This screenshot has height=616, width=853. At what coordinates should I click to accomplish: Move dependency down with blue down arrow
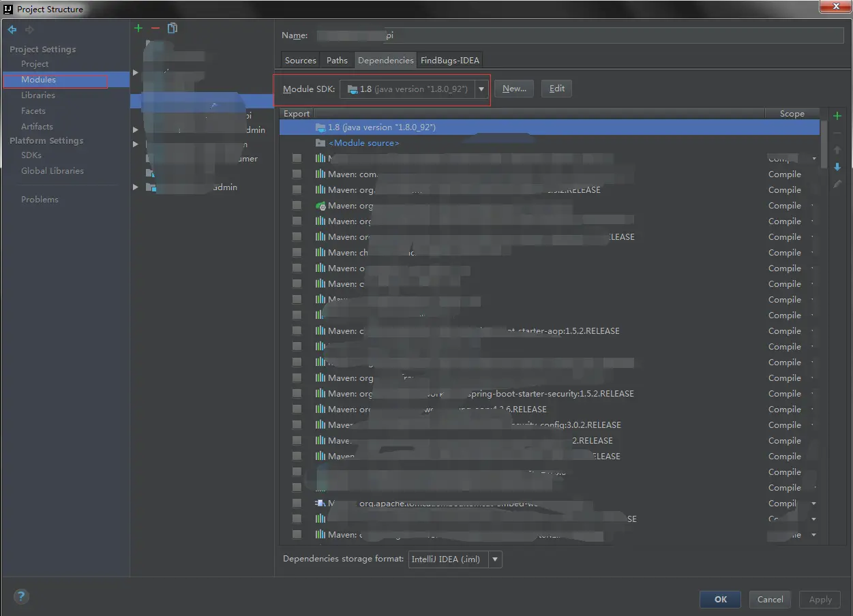point(837,167)
